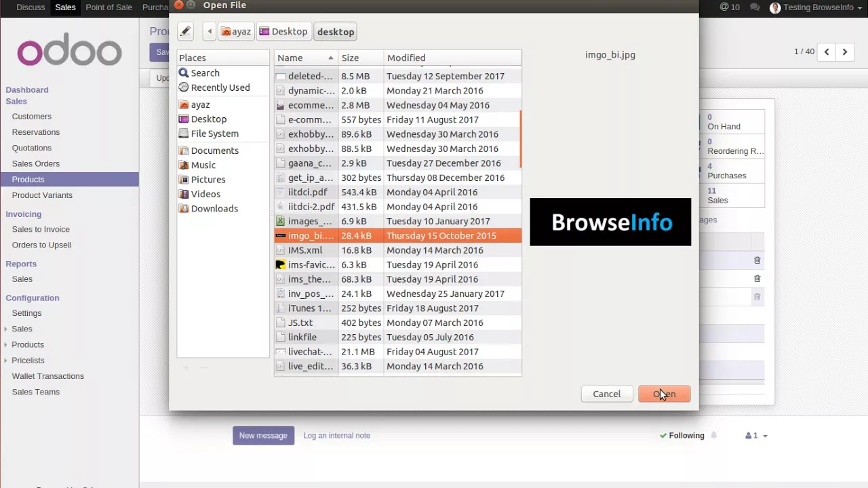Screen dimensions: 868x488
Task: Go to previous record arrow in Odoo
Action: [x=827, y=52]
